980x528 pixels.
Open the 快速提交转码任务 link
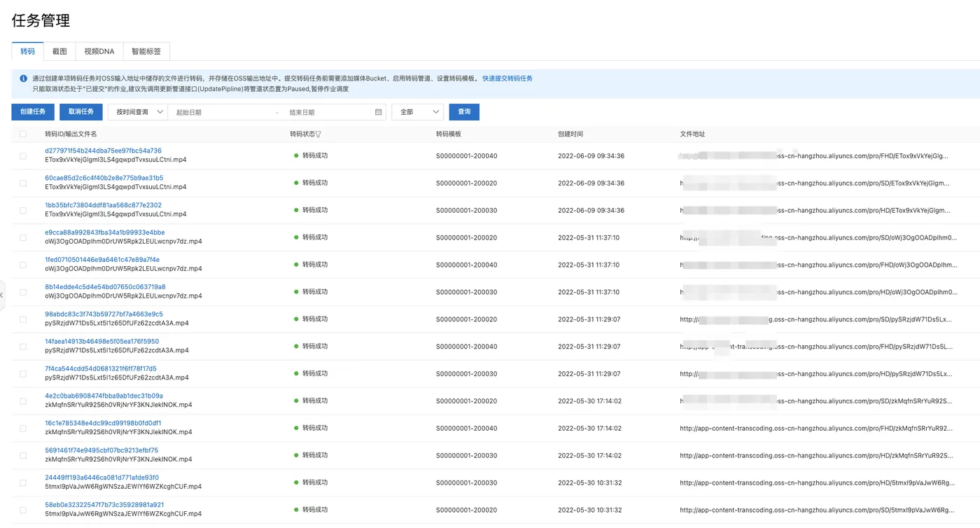click(x=507, y=78)
